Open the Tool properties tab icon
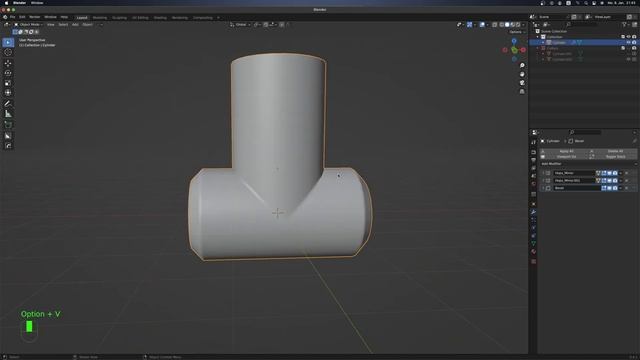This screenshot has height=360, width=640. (x=533, y=142)
